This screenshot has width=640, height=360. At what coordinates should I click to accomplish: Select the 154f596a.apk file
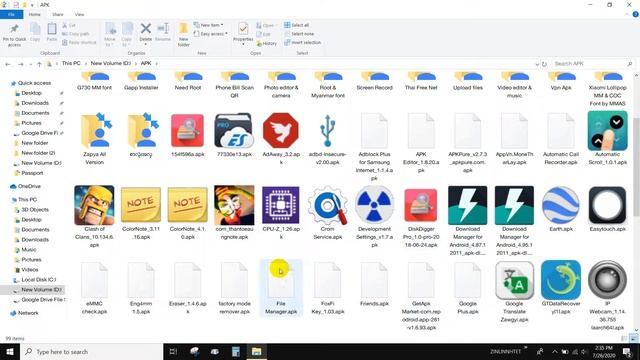187,131
